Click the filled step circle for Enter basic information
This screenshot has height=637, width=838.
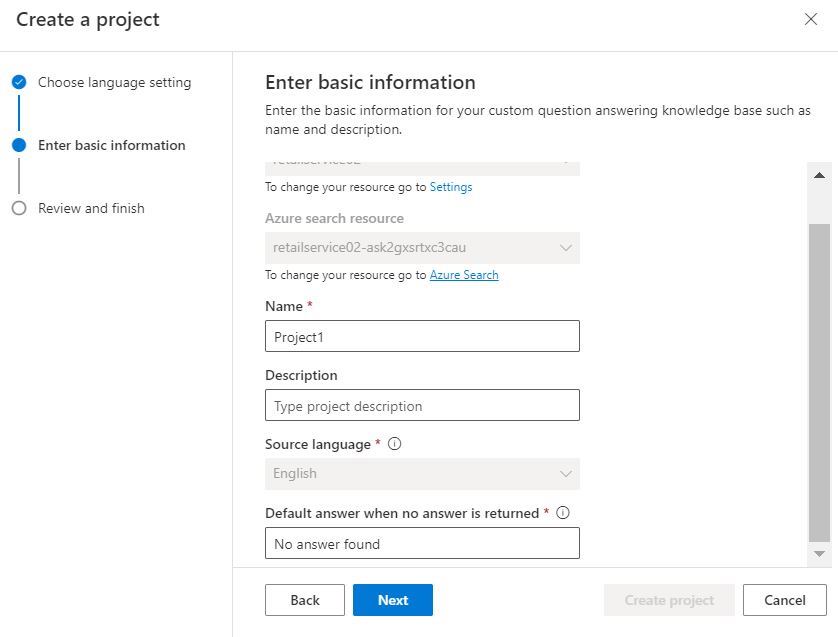(x=19, y=145)
